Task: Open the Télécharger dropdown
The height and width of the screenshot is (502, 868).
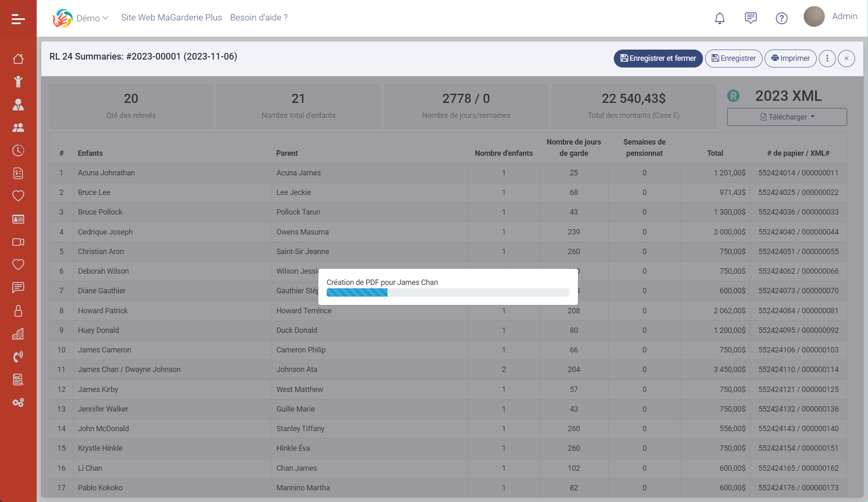Action: click(x=787, y=117)
